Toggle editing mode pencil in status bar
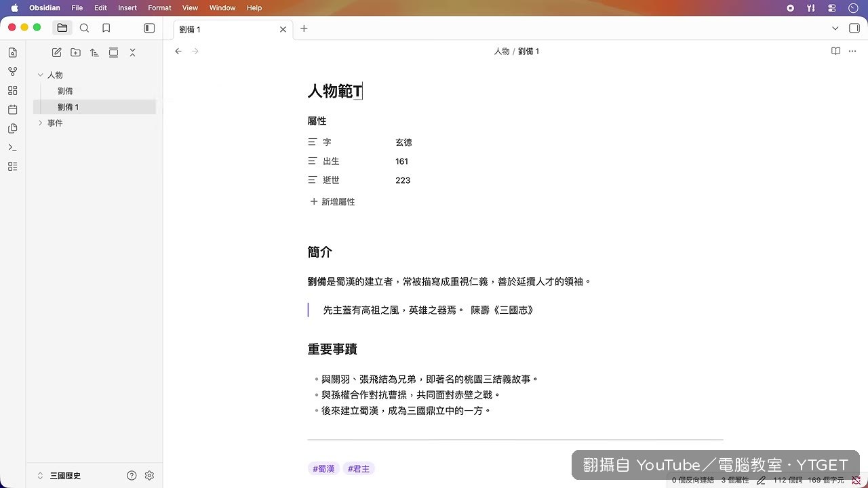The height and width of the screenshot is (488, 868). pos(761,481)
